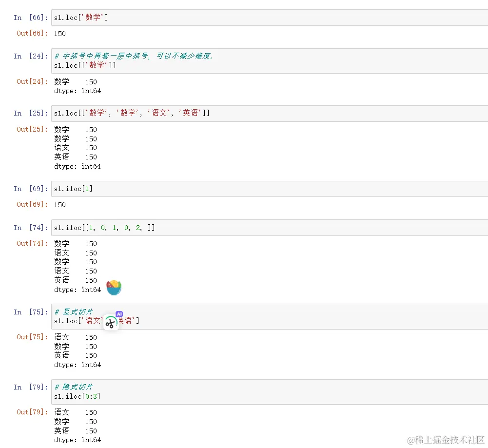Click 数学 row in Out[79]
488x448 pixels.
point(76,422)
